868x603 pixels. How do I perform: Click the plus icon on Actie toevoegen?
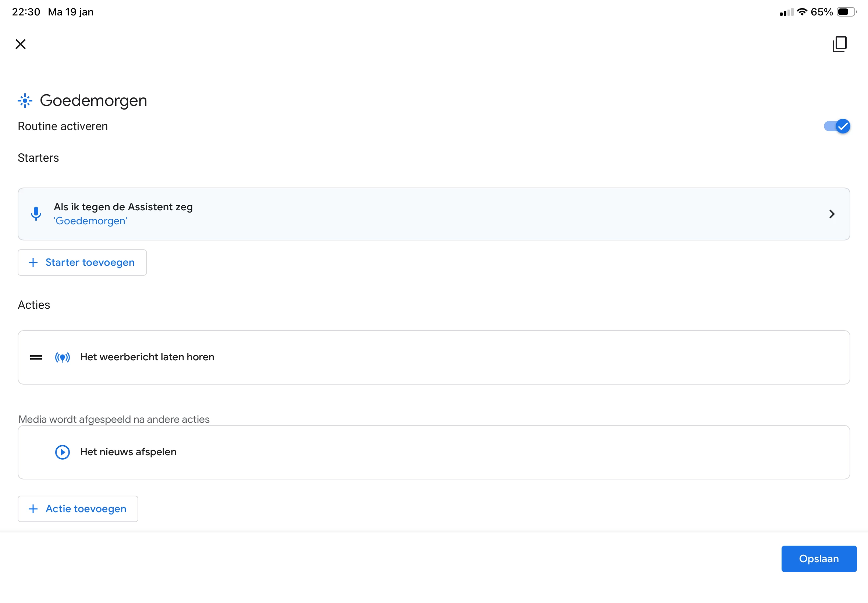(x=33, y=509)
